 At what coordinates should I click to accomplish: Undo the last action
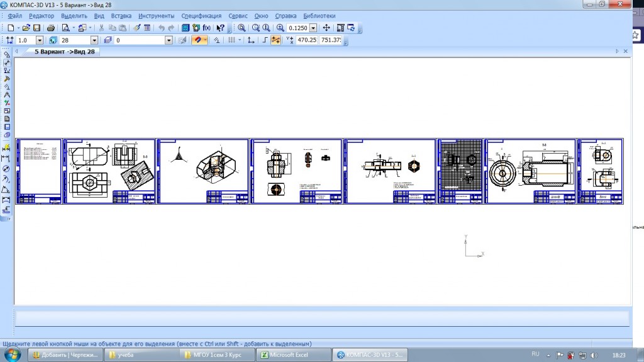[x=162, y=28]
